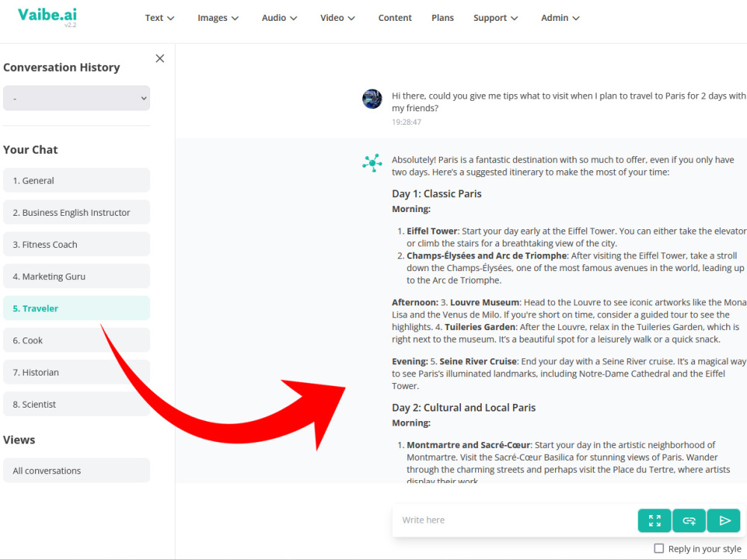
Task: Open the 3. Fitness Coach chat
Action: 77,244
